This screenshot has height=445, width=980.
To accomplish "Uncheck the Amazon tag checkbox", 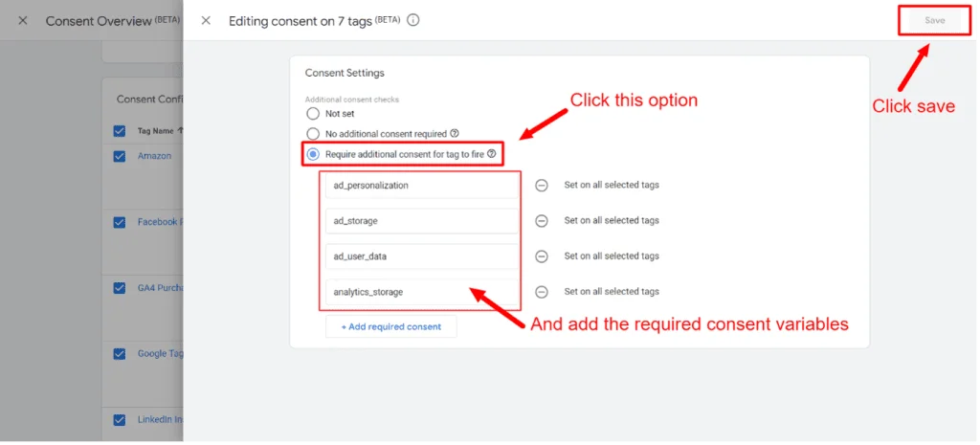I will tap(120, 156).
